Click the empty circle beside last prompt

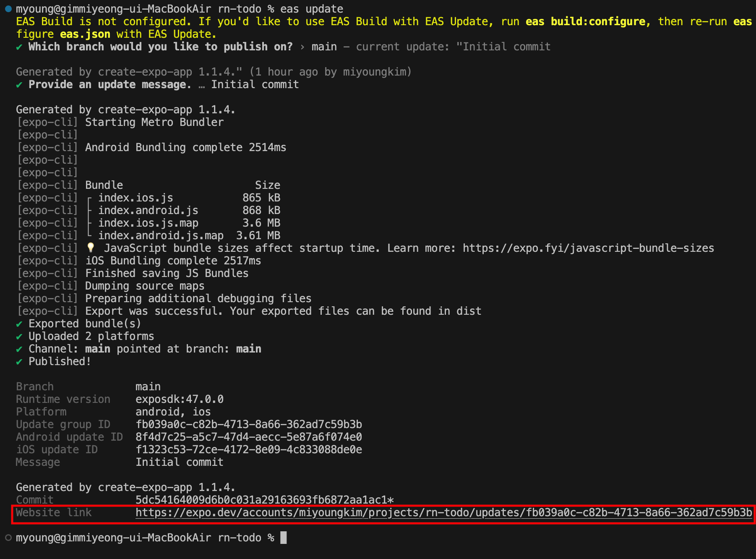coord(8,538)
